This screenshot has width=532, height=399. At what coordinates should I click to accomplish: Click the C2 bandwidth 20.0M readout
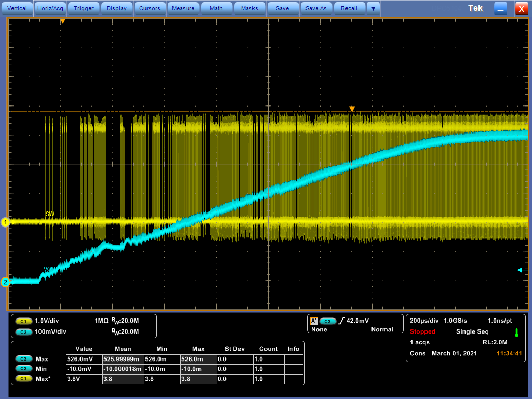(125, 332)
